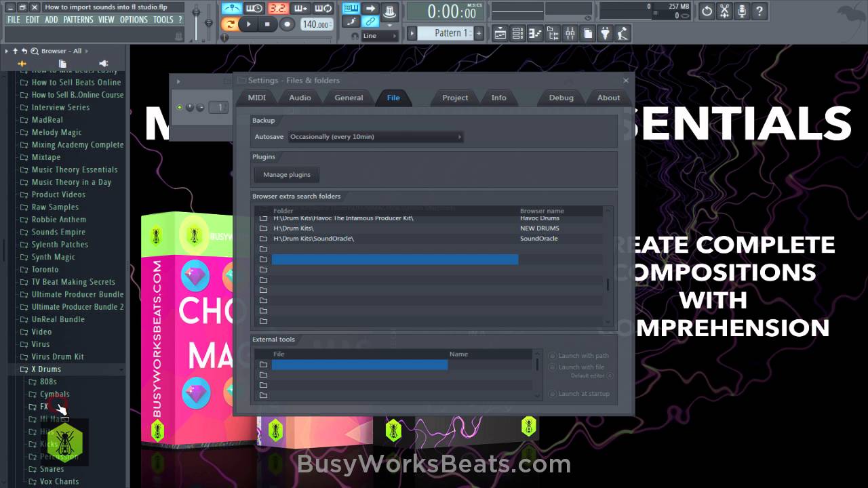Toggle the channel 1 green mute LED
This screenshot has width=868, height=488.
point(180,107)
